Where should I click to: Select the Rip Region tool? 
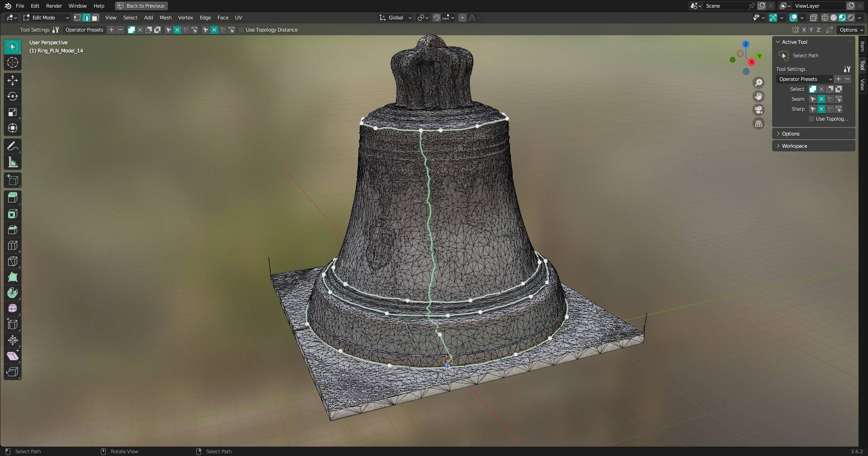13,372
